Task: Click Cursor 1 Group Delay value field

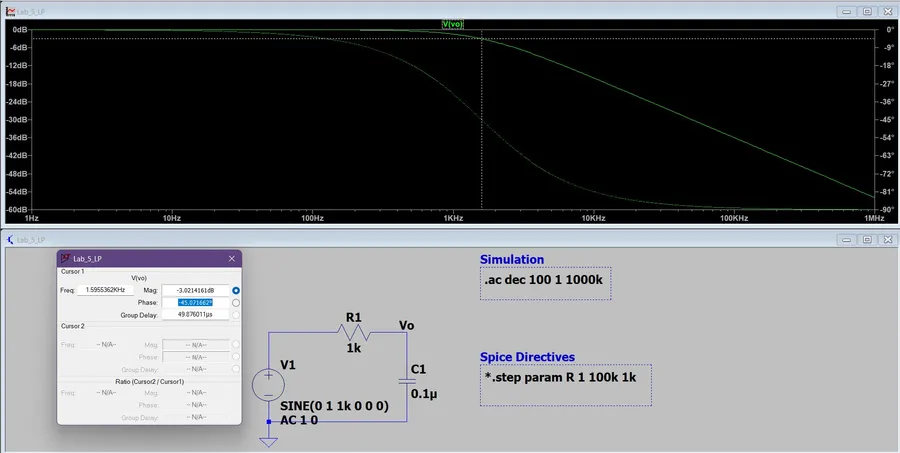Action: click(196, 315)
